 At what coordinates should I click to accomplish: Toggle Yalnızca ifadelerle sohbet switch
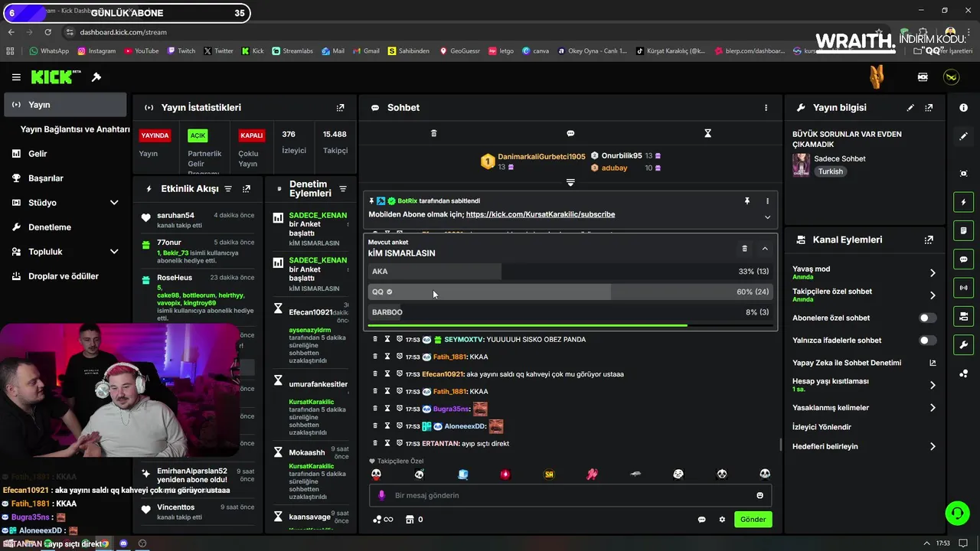pos(927,341)
